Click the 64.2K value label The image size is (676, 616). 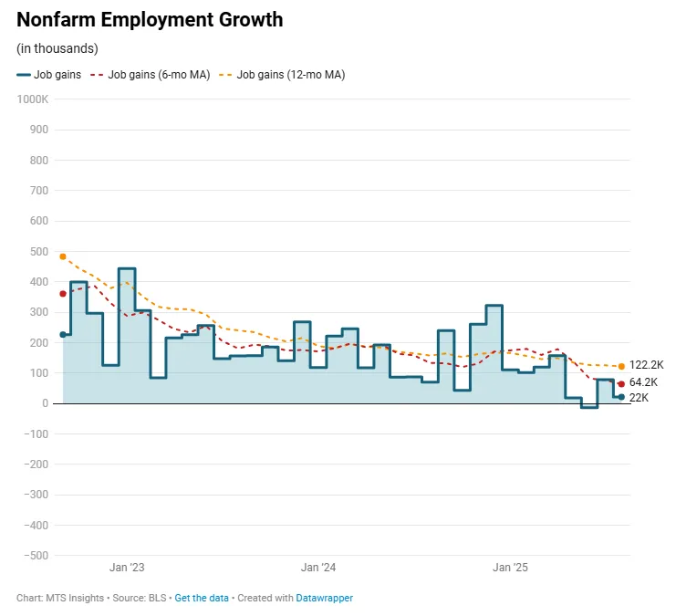(644, 382)
